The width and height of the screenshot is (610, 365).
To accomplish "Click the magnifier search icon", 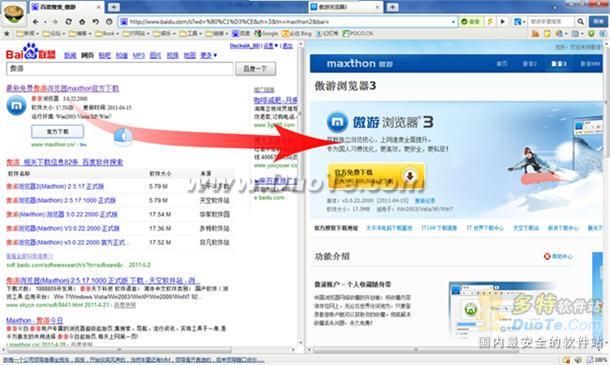I will pyautogui.click(x=580, y=22).
